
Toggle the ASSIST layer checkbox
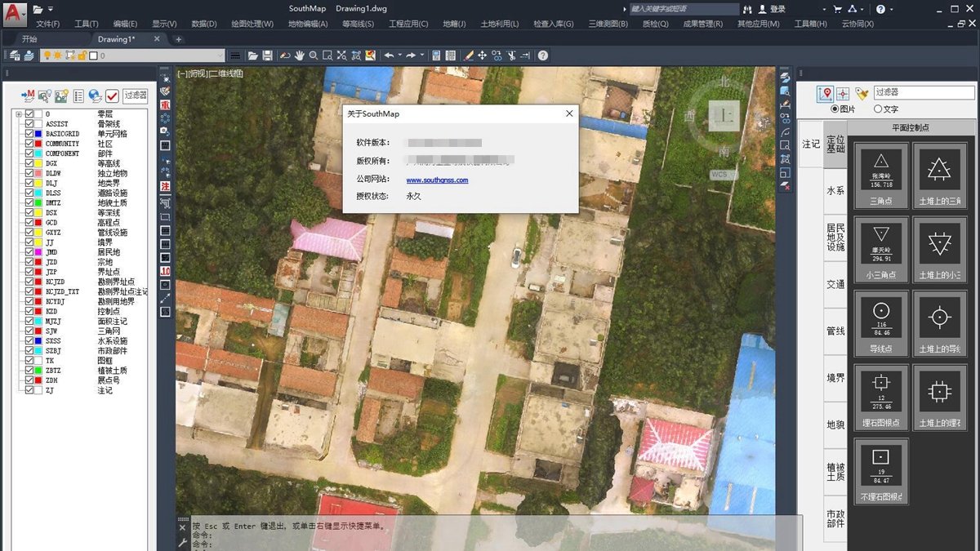(x=29, y=123)
